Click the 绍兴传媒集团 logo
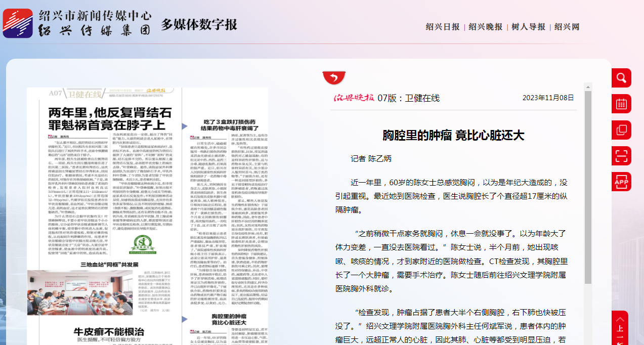The image size is (644, 345). point(77,23)
